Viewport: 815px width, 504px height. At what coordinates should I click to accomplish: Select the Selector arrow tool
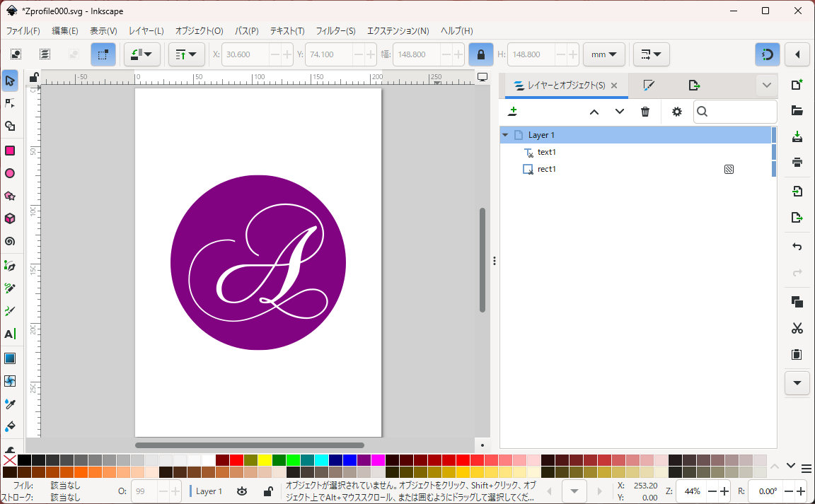[x=10, y=81]
